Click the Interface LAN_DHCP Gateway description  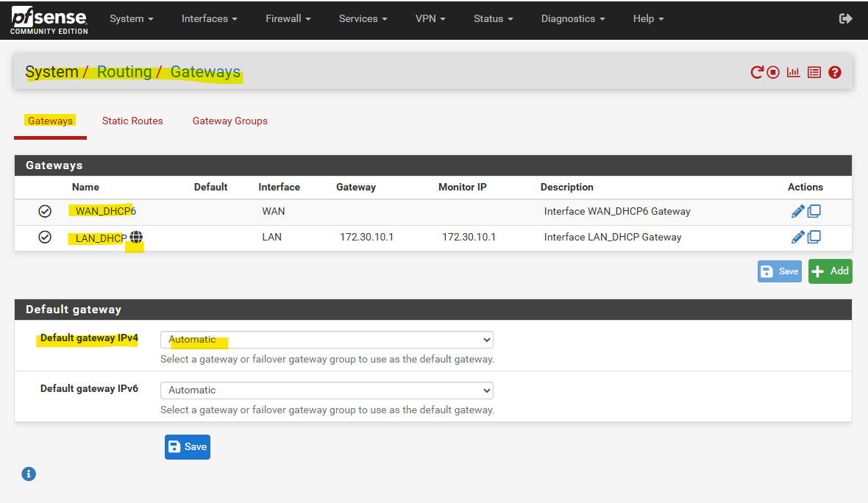coord(613,237)
